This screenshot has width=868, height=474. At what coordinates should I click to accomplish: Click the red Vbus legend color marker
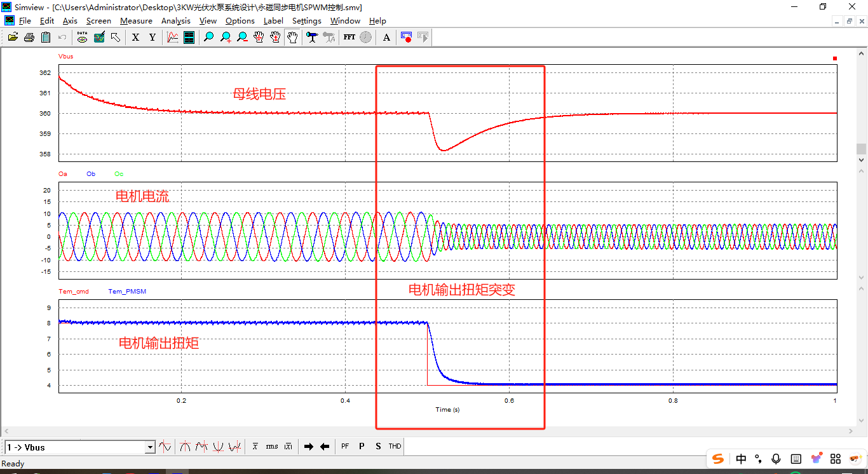(835, 58)
